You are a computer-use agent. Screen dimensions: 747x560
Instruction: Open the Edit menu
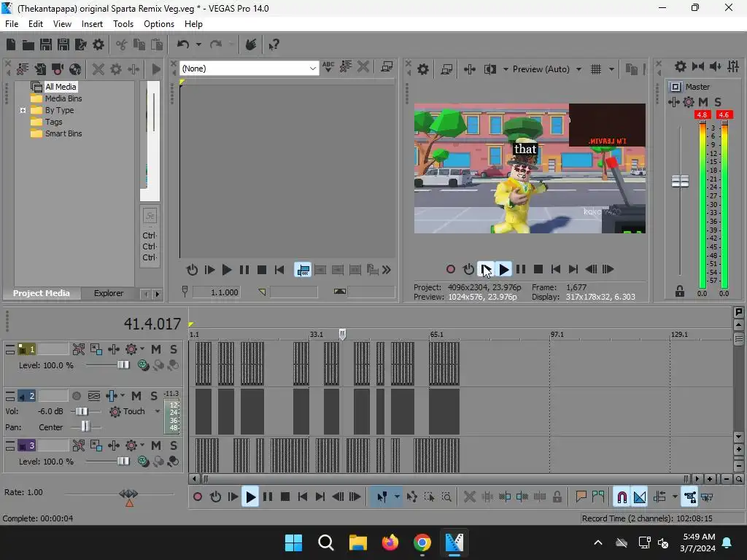35,24
